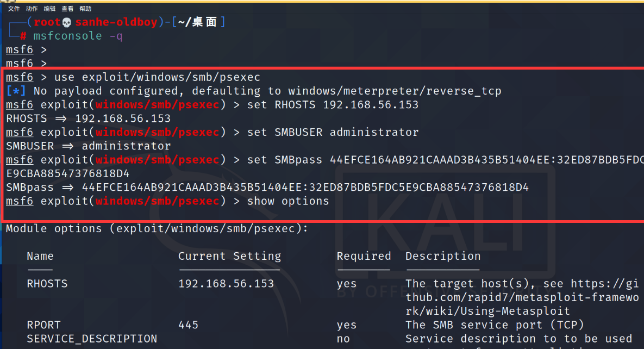
Task: Click the 'SMBUSER ⇒ administrator' output line
Action: click(88, 146)
